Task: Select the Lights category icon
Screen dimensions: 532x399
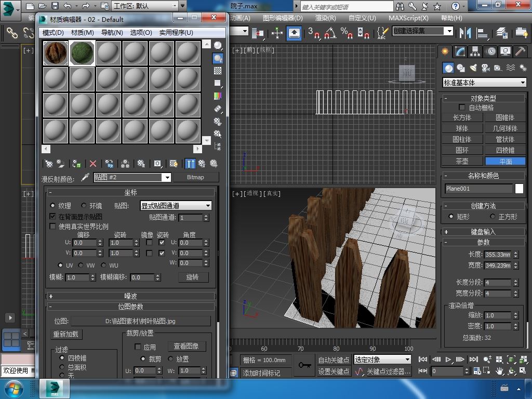Action: 473,68
